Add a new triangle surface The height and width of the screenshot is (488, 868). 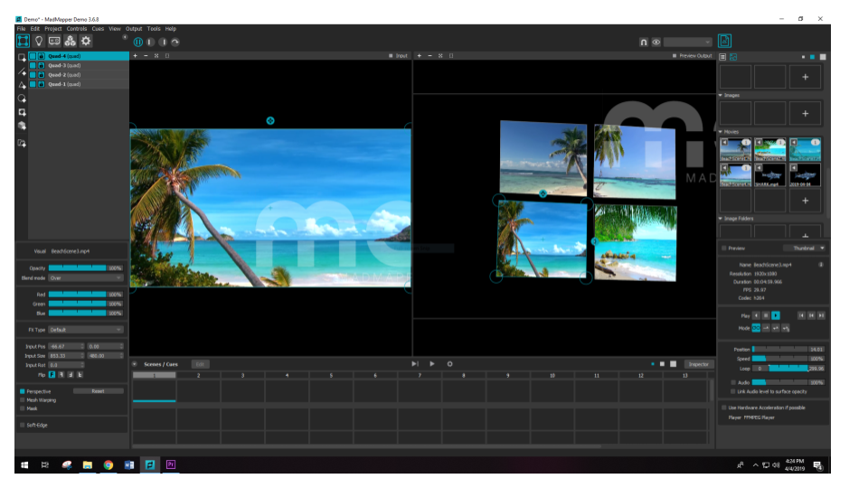[x=22, y=85]
